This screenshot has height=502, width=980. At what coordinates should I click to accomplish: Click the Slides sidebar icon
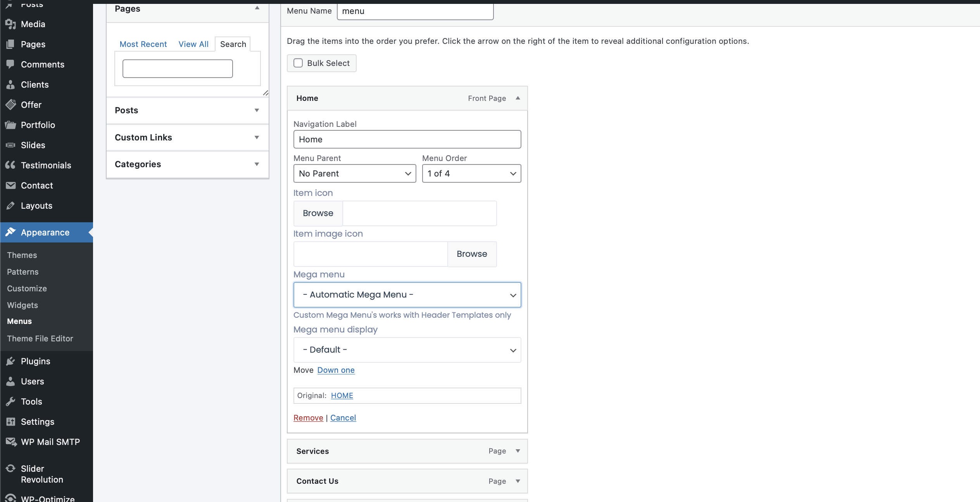pyautogui.click(x=10, y=145)
